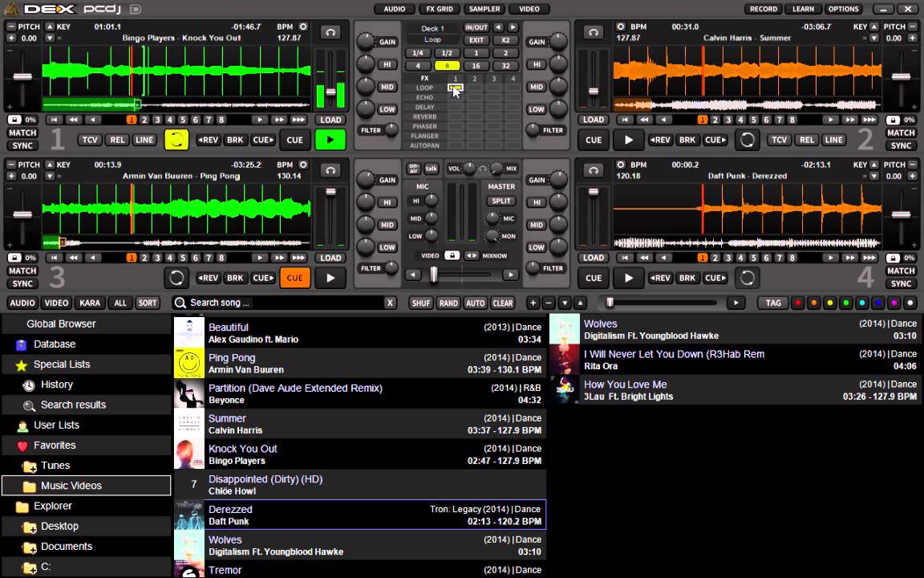Toggle SYNC on Deck 1

tap(22, 145)
